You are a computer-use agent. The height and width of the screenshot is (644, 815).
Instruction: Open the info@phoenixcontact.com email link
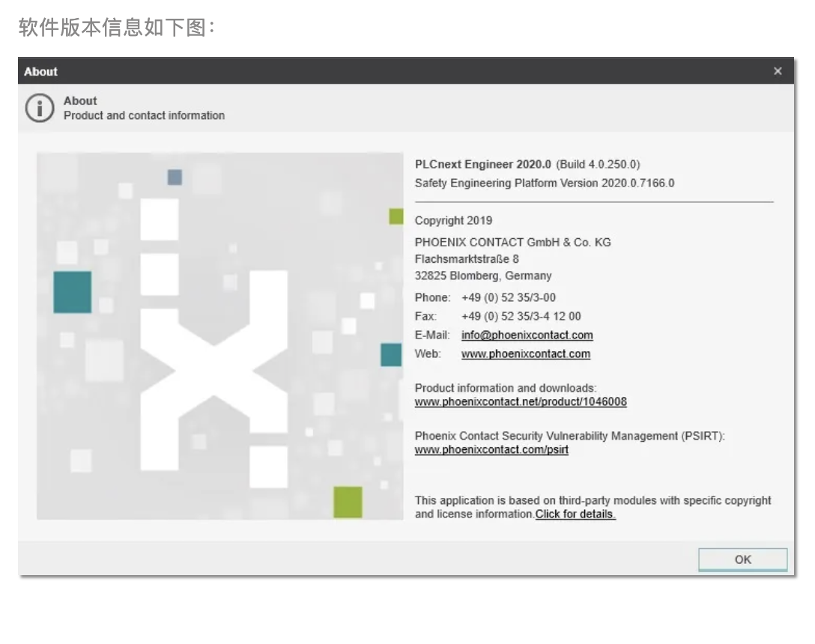(527, 335)
